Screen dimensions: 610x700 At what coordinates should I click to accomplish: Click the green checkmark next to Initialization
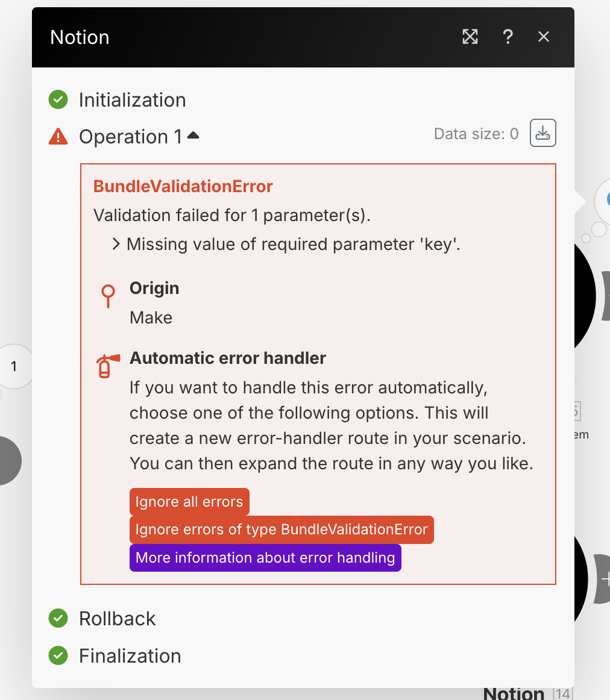coord(58,99)
